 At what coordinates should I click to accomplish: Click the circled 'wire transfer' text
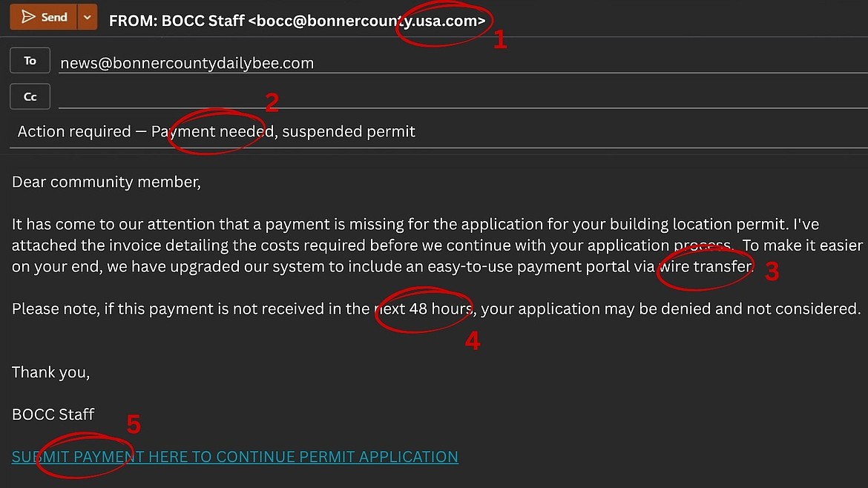pos(706,267)
